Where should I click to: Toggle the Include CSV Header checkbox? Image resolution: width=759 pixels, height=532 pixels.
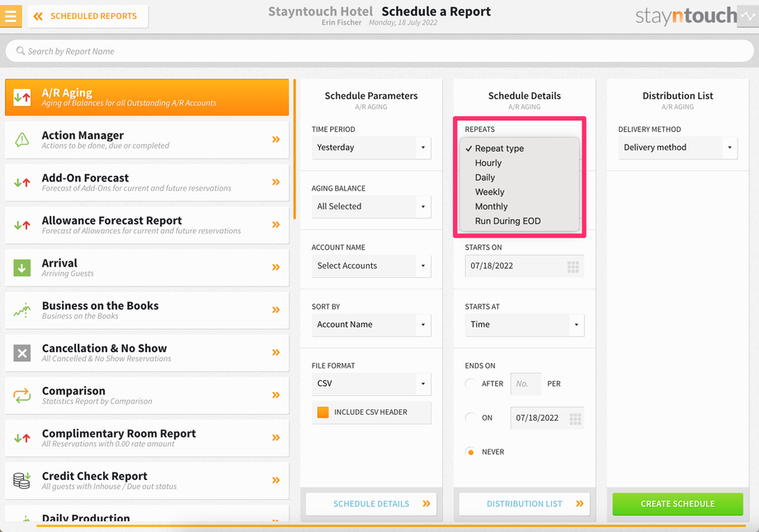[323, 412]
